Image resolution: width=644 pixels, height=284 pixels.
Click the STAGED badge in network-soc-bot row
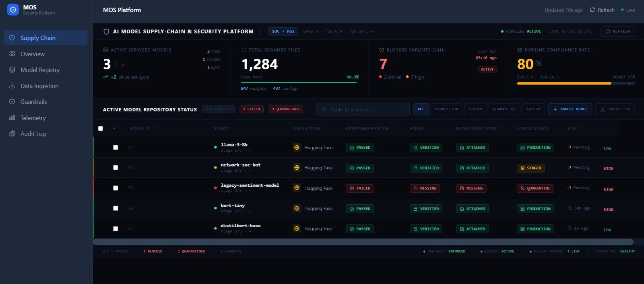tap(530, 168)
